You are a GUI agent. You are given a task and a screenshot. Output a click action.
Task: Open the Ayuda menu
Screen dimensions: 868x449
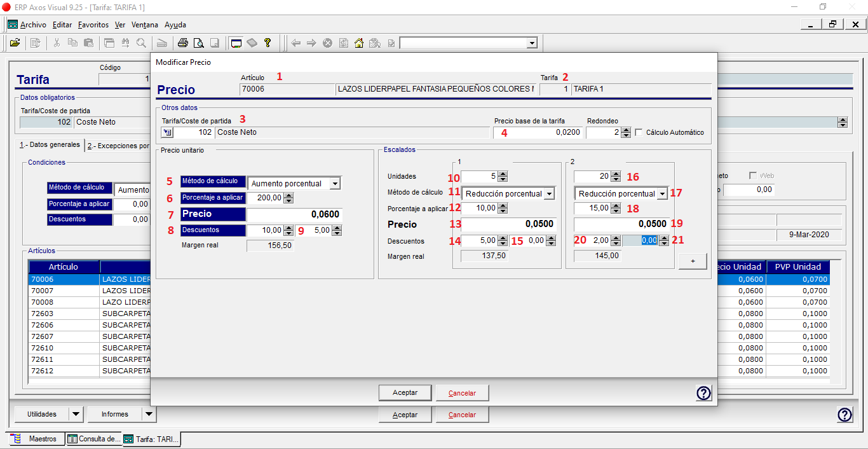pyautogui.click(x=175, y=25)
